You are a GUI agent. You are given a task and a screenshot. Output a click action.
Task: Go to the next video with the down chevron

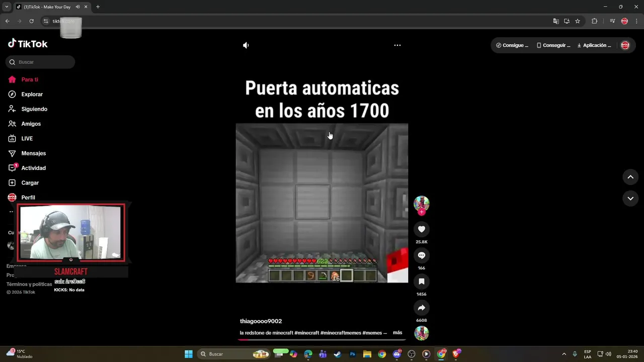coord(630,199)
